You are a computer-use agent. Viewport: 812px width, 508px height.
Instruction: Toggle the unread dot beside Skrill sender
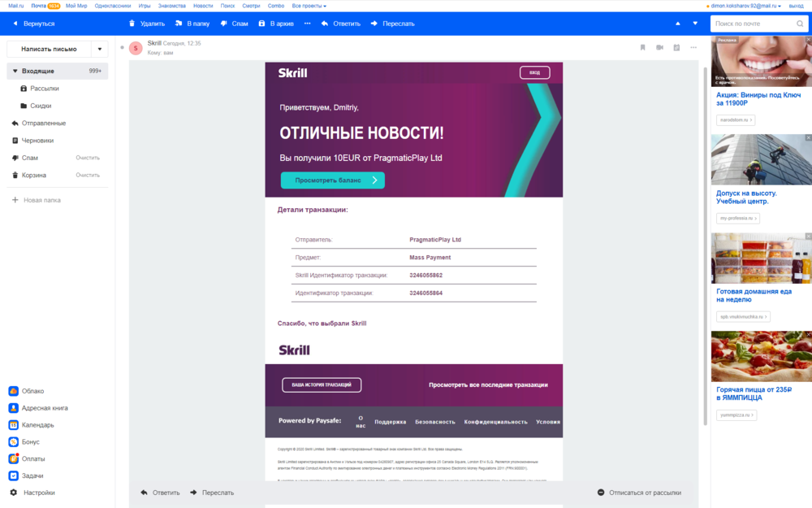pos(123,47)
